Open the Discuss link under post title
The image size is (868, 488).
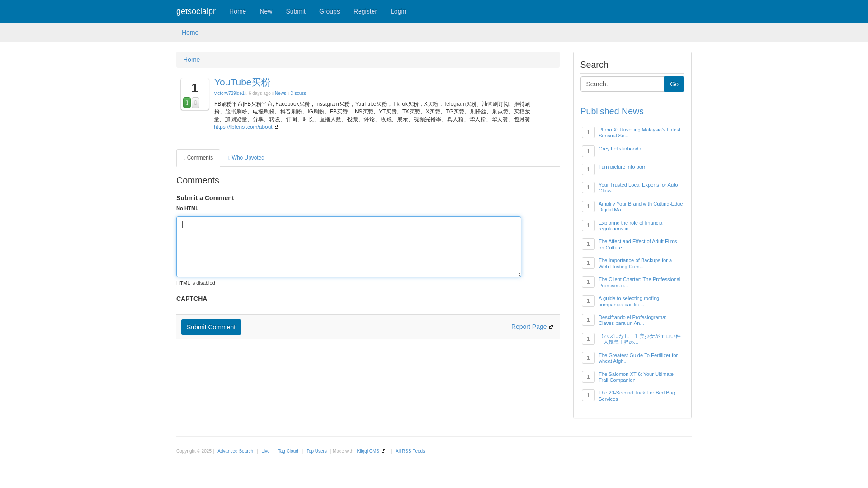tap(298, 94)
